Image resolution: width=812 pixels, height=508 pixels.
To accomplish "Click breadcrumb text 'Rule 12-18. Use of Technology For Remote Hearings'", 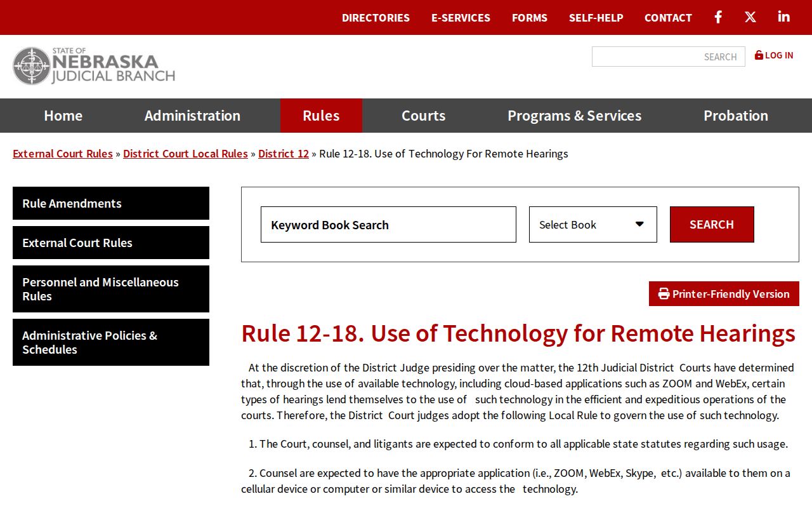I will pyautogui.click(x=443, y=154).
